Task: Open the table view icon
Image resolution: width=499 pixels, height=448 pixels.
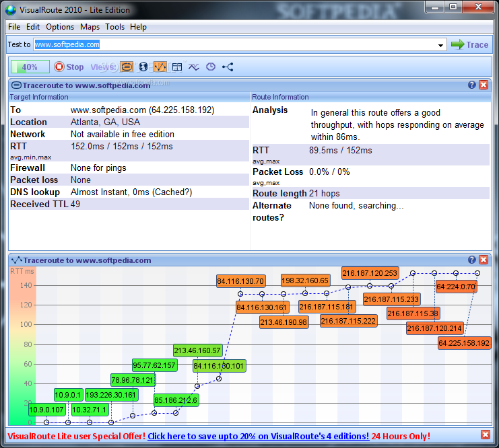Action: (x=177, y=67)
